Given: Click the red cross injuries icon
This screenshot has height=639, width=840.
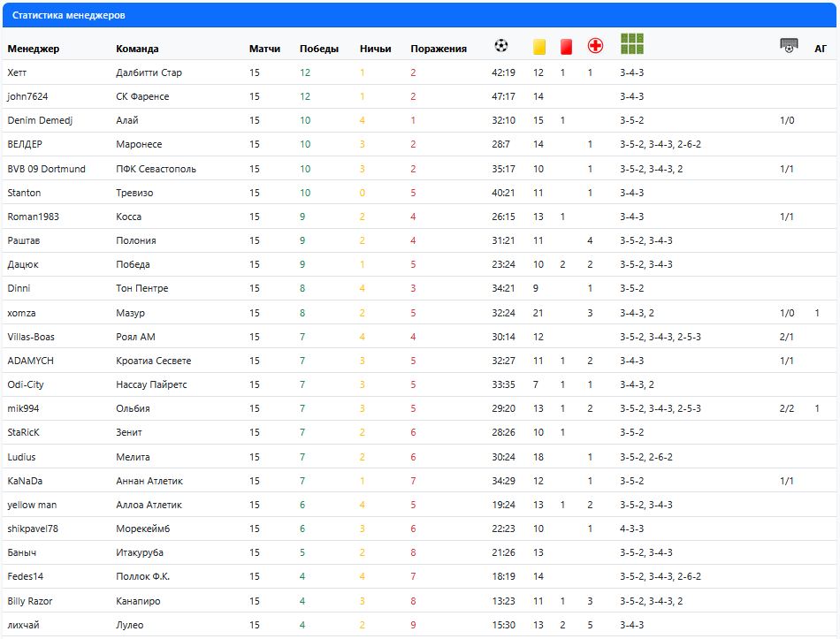Looking at the screenshot, I should pyautogui.click(x=595, y=46).
